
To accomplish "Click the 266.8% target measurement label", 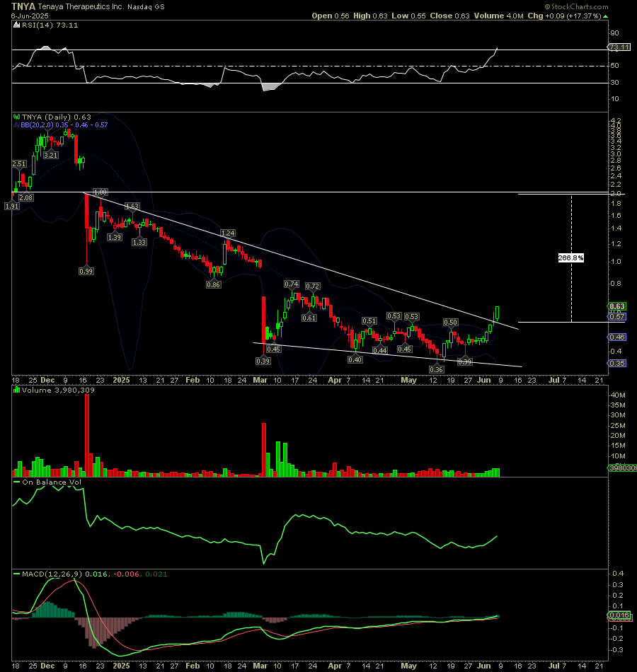I will pyautogui.click(x=571, y=257).
